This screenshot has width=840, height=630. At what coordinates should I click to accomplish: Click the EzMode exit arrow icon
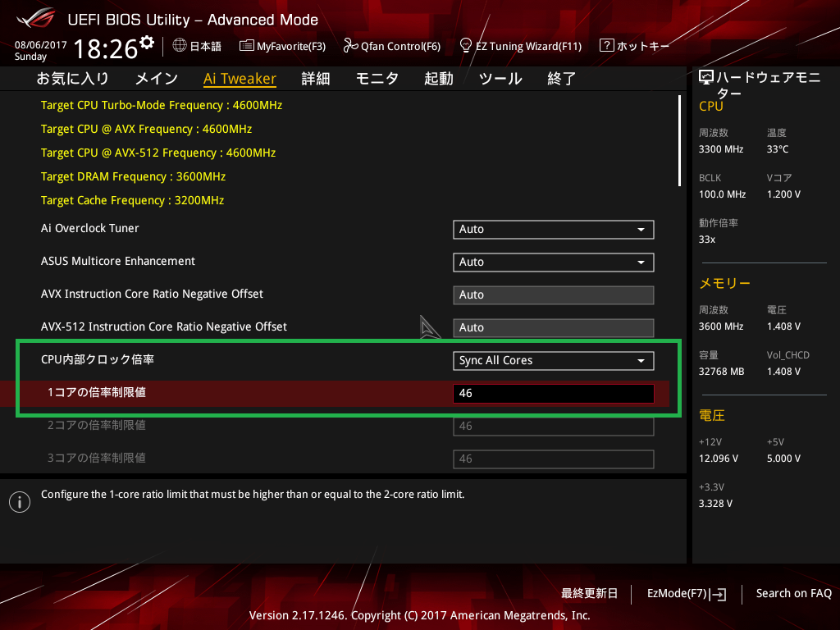(718, 594)
